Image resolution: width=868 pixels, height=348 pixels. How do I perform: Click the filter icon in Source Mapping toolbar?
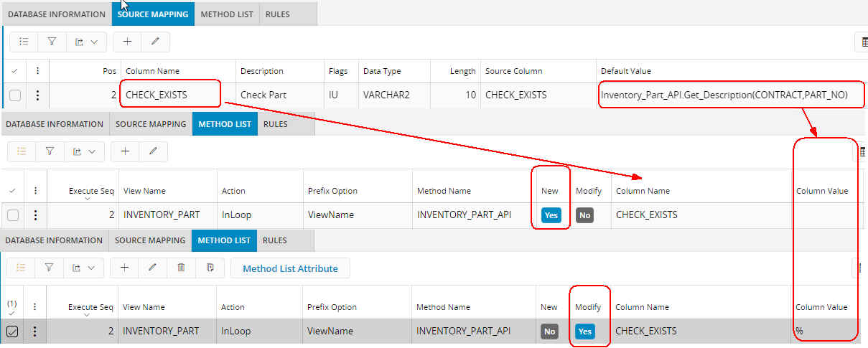52,42
